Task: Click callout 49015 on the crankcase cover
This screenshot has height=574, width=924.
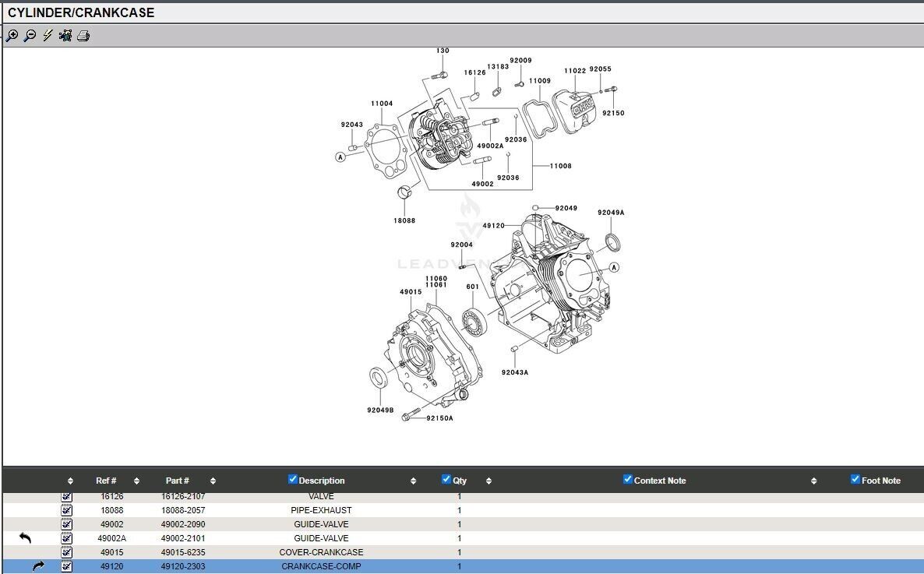Action: click(411, 292)
